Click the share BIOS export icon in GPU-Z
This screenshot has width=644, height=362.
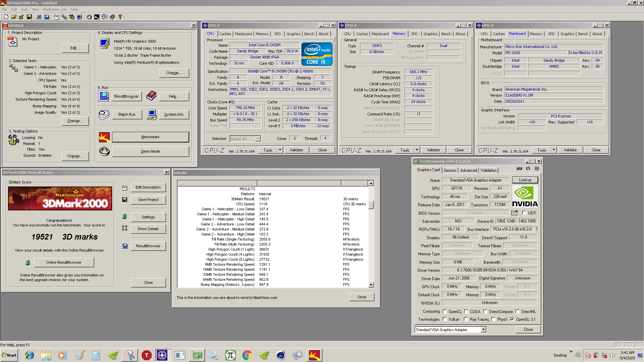[x=514, y=213]
